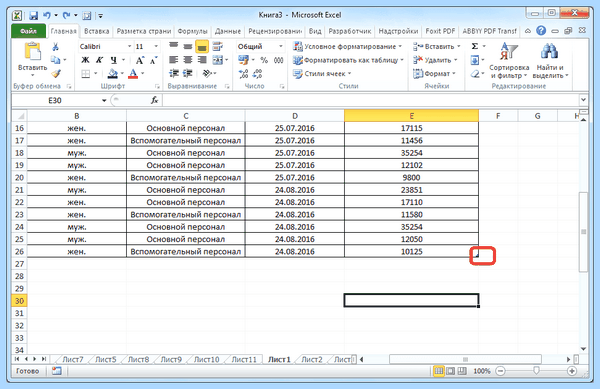Click the zoom in plus button
This screenshot has width=600, height=389.
click(572, 371)
